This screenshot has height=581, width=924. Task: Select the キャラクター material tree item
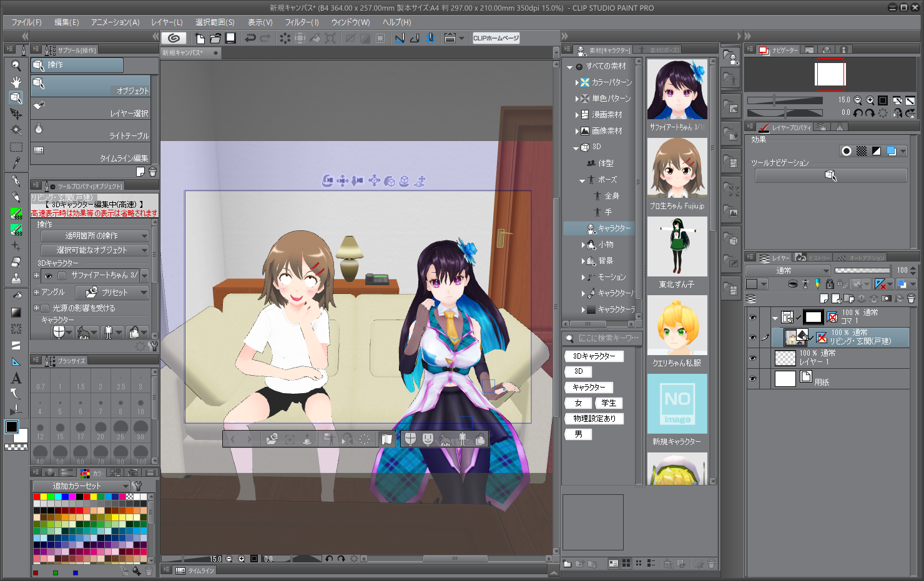click(x=599, y=228)
